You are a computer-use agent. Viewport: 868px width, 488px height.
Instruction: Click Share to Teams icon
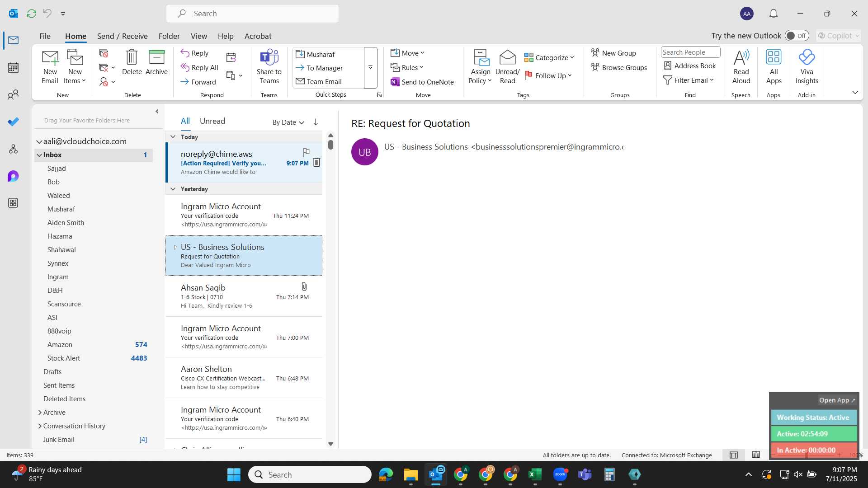pyautogui.click(x=269, y=67)
